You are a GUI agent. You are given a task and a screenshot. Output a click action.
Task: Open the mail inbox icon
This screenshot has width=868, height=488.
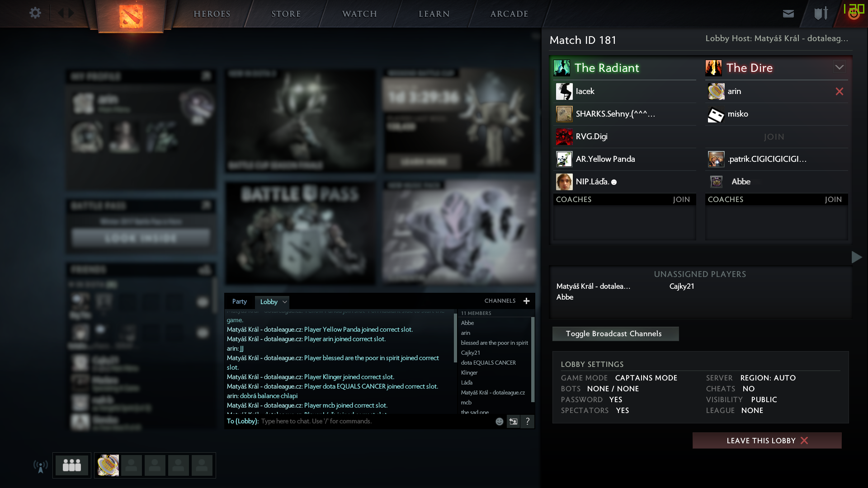click(x=788, y=14)
